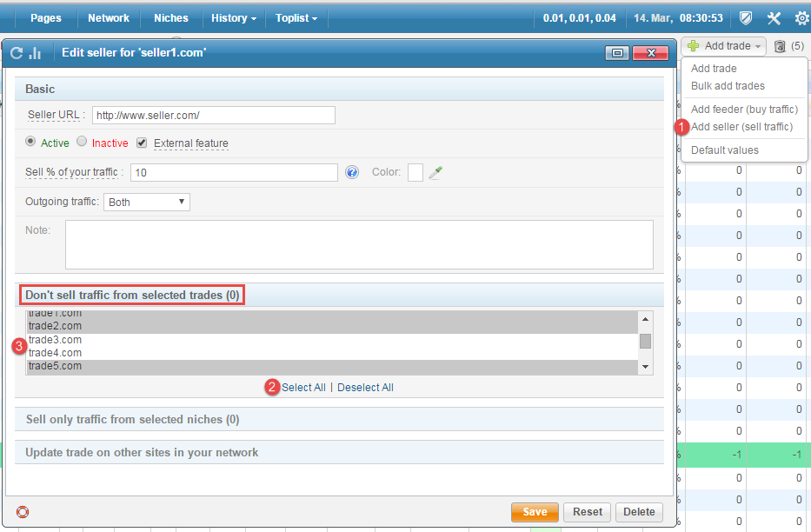Toggle the External feature checkbox
The image size is (811, 532).
pyautogui.click(x=143, y=143)
